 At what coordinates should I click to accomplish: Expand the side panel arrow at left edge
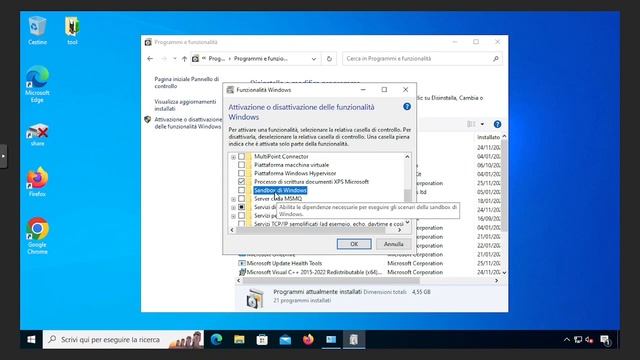[x=3, y=156]
